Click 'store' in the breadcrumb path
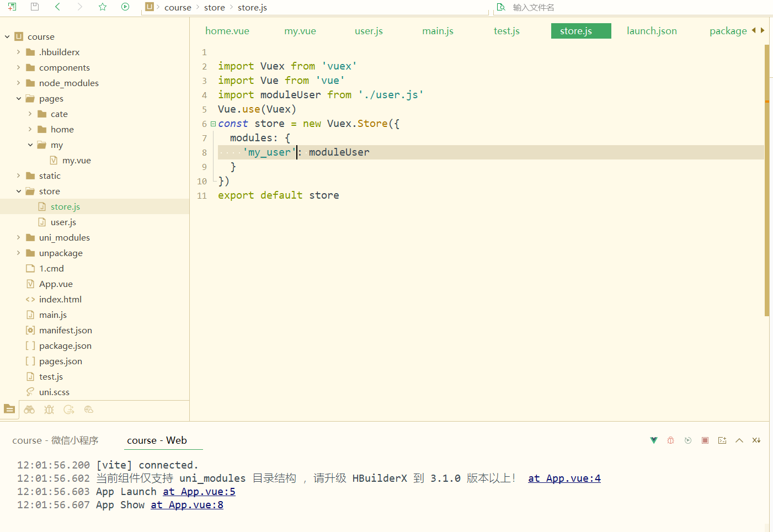Viewport: 773px width, 532px height. pyautogui.click(x=215, y=8)
